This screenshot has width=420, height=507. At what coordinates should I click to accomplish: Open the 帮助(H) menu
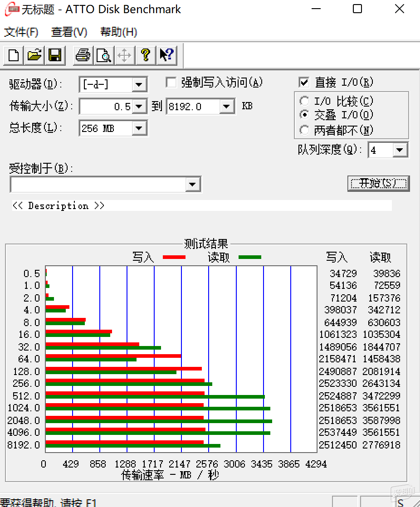[119, 32]
